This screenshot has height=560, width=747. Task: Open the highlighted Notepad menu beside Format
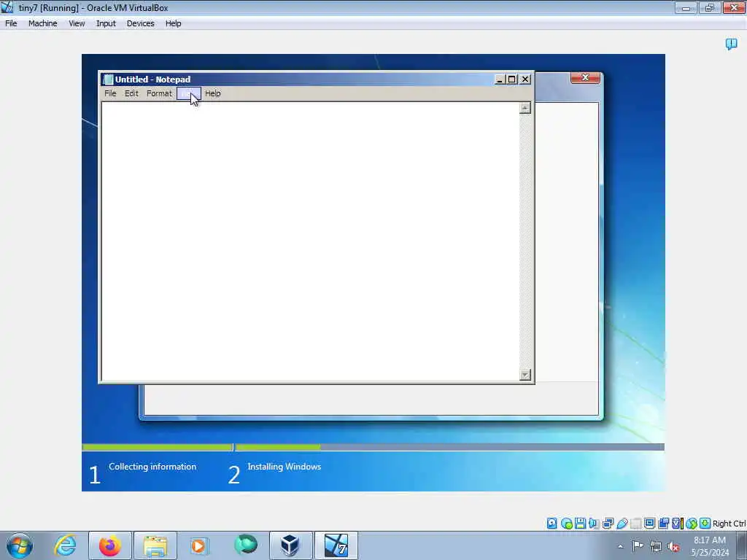click(x=189, y=93)
